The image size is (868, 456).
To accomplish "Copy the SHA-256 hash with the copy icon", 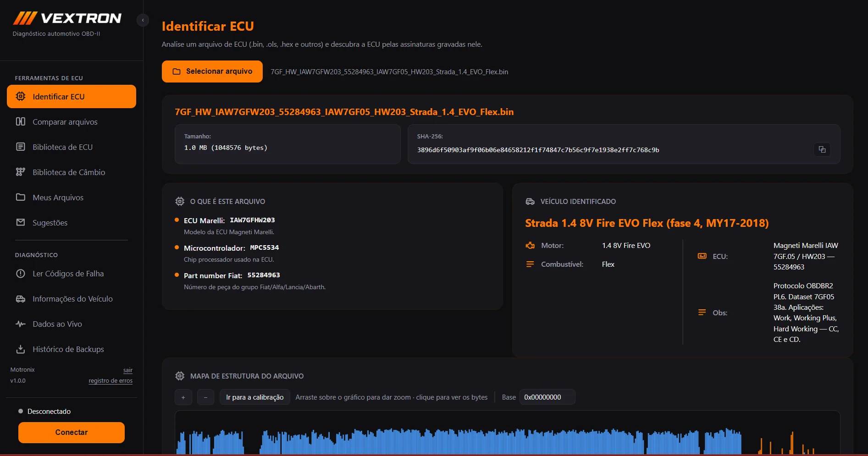I will click(x=822, y=149).
